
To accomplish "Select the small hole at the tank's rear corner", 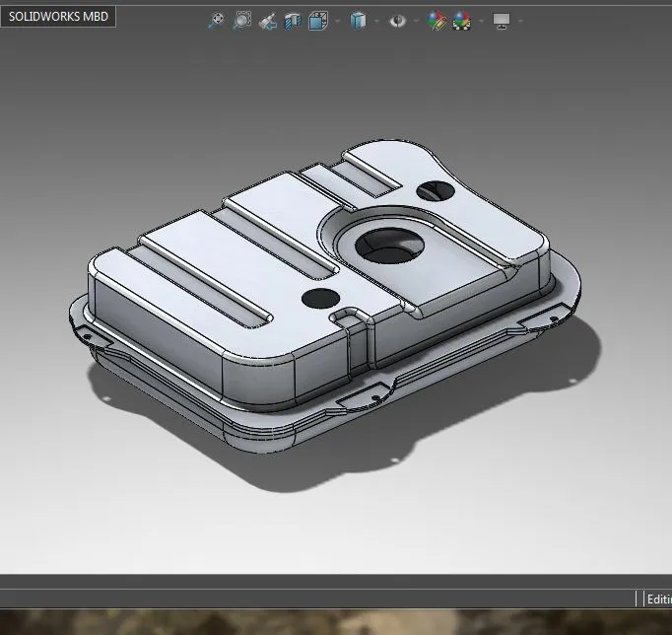I will click(x=435, y=190).
